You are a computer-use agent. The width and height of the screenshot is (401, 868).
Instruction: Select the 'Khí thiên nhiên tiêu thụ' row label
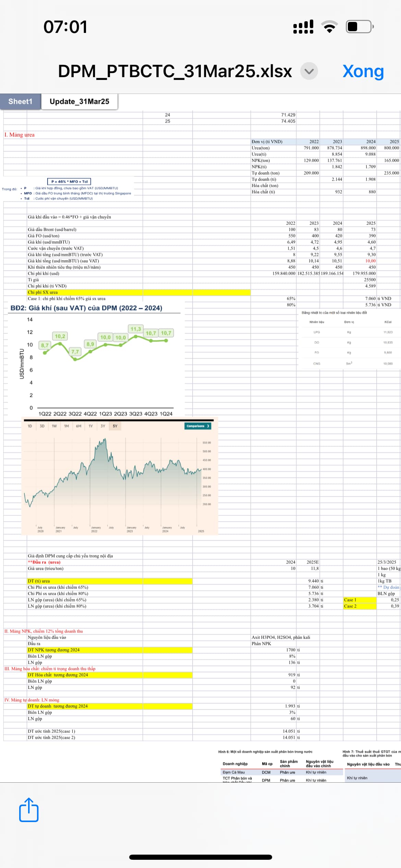tap(64, 267)
